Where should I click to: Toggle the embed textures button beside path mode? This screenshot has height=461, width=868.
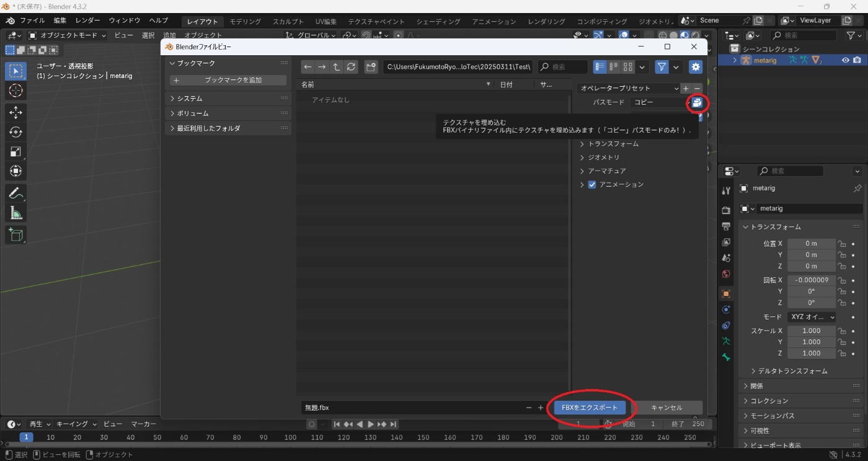coord(697,102)
